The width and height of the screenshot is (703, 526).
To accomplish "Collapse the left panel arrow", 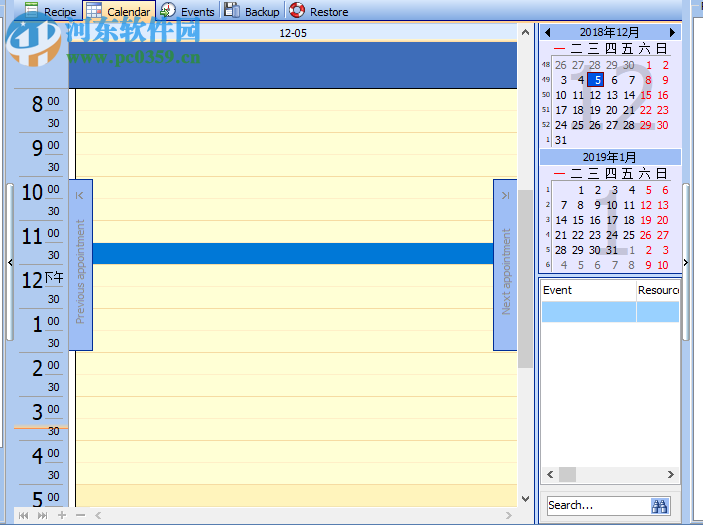I will tap(10, 262).
